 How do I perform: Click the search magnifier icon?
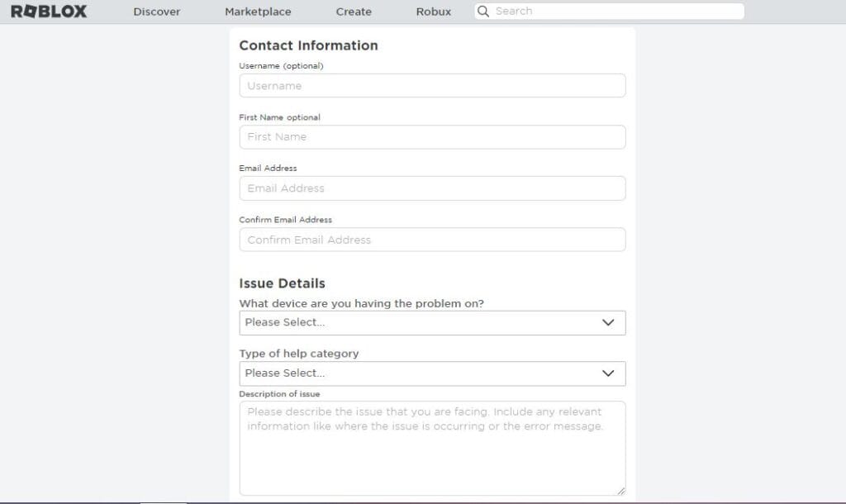pyautogui.click(x=483, y=12)
